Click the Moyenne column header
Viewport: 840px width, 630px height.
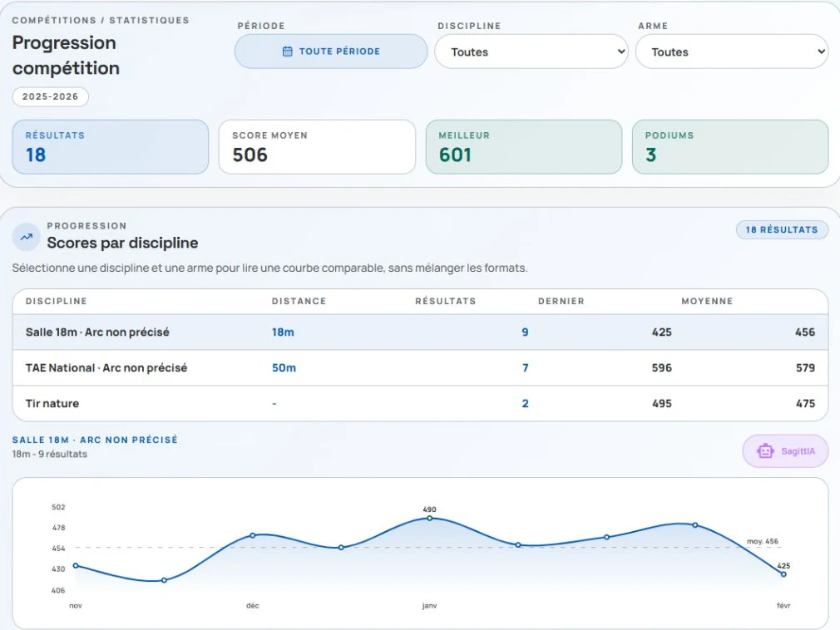coord(707,302)
